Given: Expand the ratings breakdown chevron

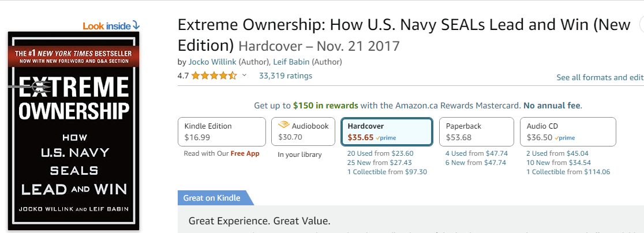Looking at the screenshot, I should (244, 76).
